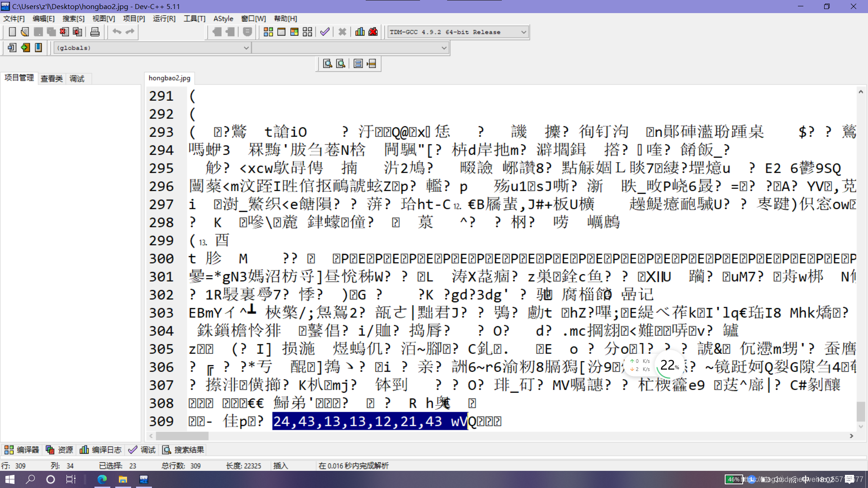This screenshot has height=488, width=868.
Task: Click the Compile icon with colored squares
Action: [x=268, y=32]
